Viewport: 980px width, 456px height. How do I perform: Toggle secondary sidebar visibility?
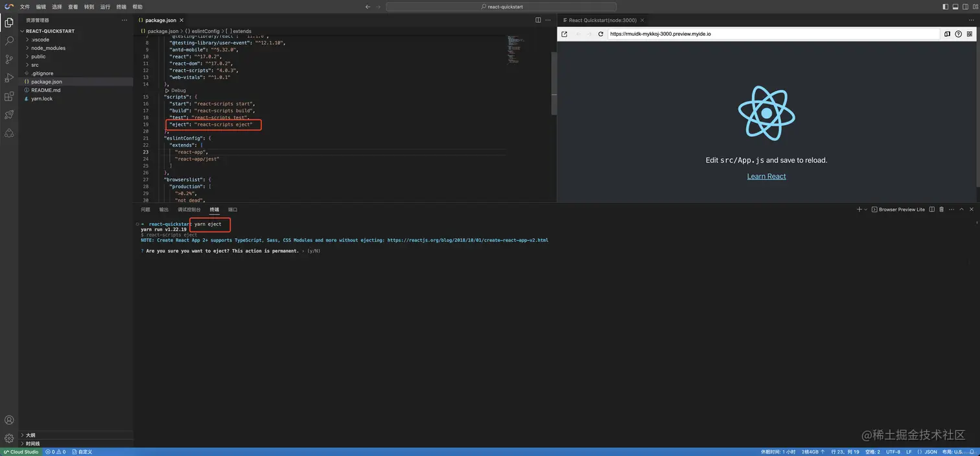964,6
